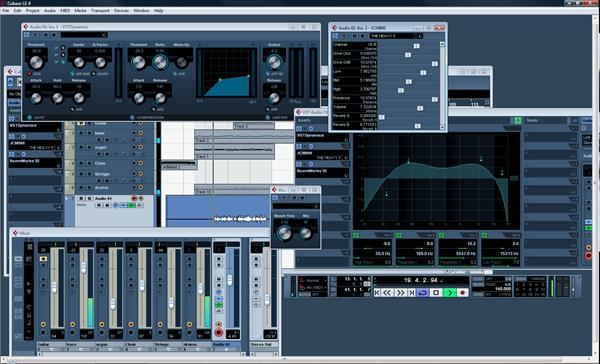
Task: Click the limiter Output knob
Action: click(274, 62)
